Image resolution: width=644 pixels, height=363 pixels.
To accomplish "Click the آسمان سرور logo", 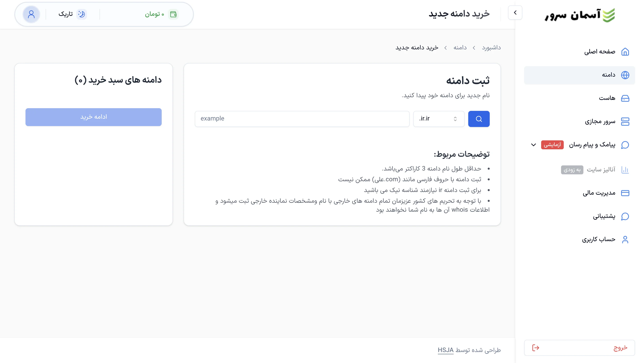I will click(580, 15).
